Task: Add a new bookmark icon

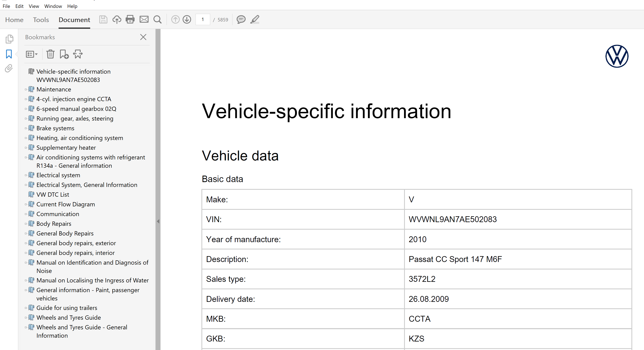Action: click(x=64, y=54)
